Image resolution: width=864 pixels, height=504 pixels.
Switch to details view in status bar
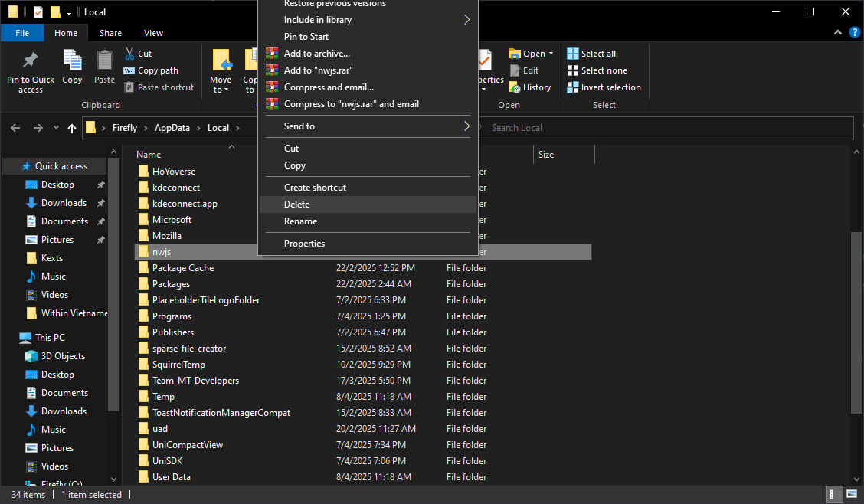pyautogui.click(x=833, y=495)
